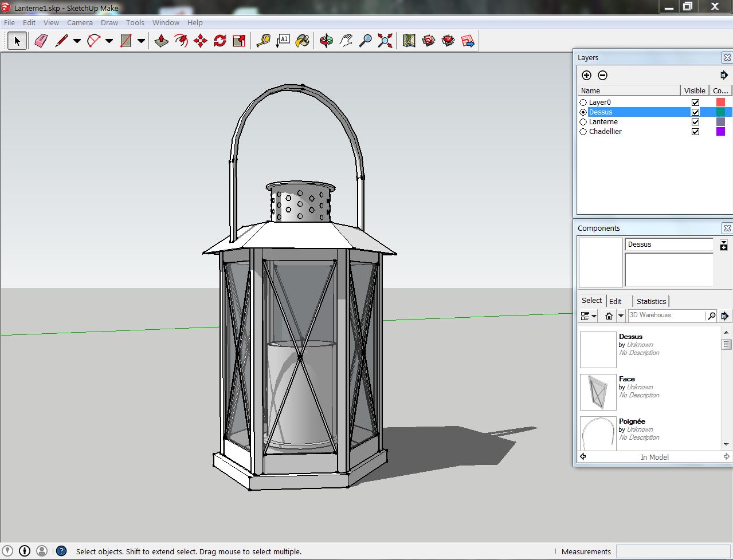Uncheck visibility of Chadellier layer
Viewport: 733px width, 560px height.
pos(695,132)
